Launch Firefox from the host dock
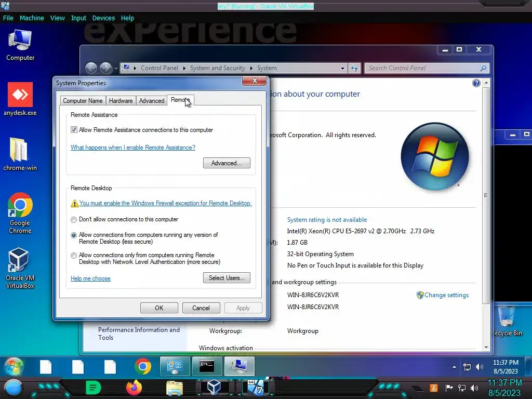Screen dimensions: 532x399 coord(134,388)
